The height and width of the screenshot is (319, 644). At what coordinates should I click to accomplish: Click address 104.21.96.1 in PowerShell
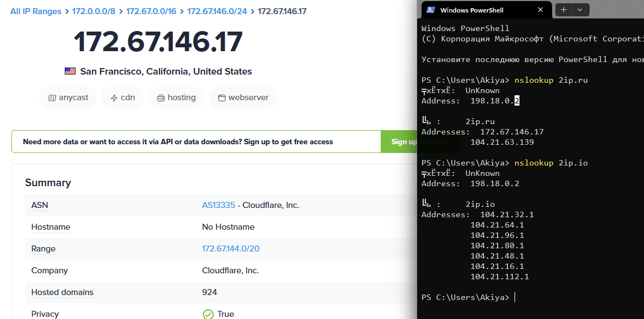click(497, 236)
